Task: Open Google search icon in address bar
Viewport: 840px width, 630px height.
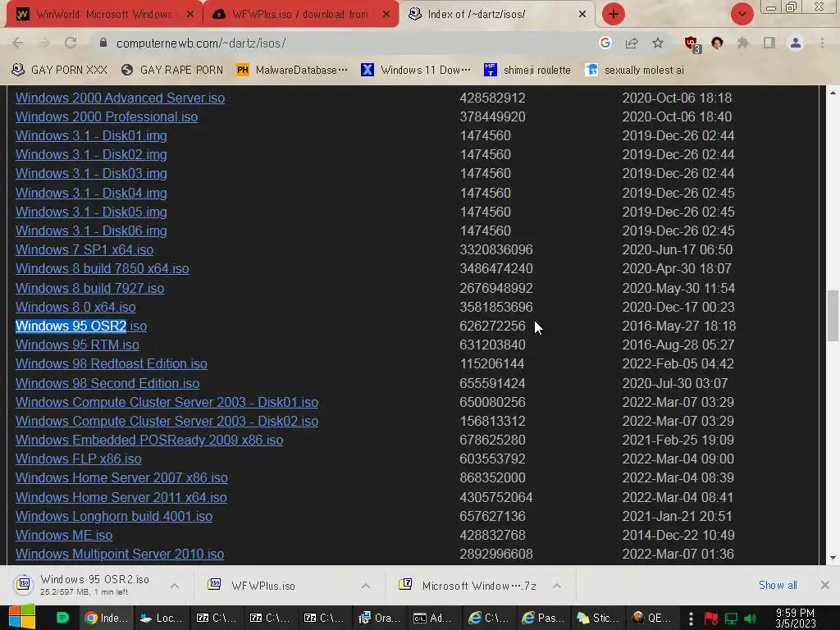Action: coord(605,43)
